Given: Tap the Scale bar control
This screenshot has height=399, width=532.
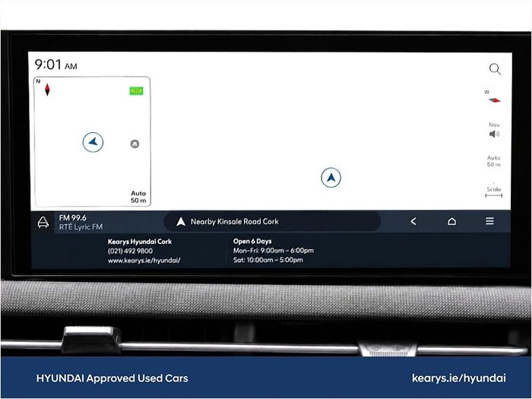Looking at the screenshot, I should [494, 192].
